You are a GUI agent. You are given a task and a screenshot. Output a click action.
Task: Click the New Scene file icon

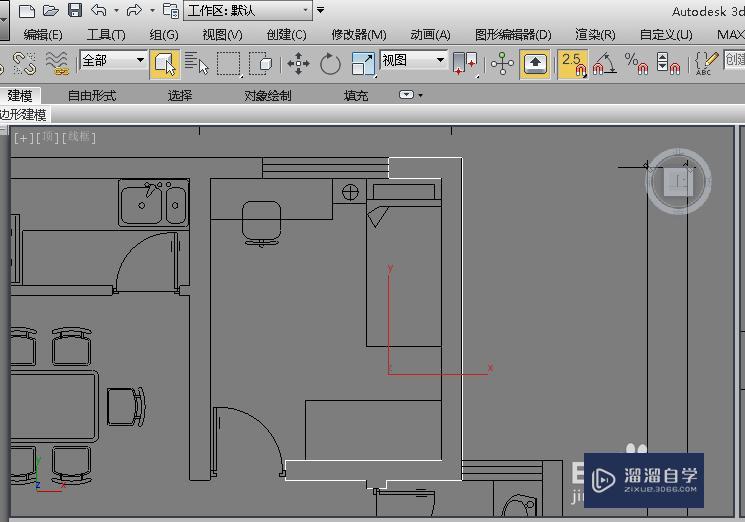pyautogui.click(x=27, y=10)
